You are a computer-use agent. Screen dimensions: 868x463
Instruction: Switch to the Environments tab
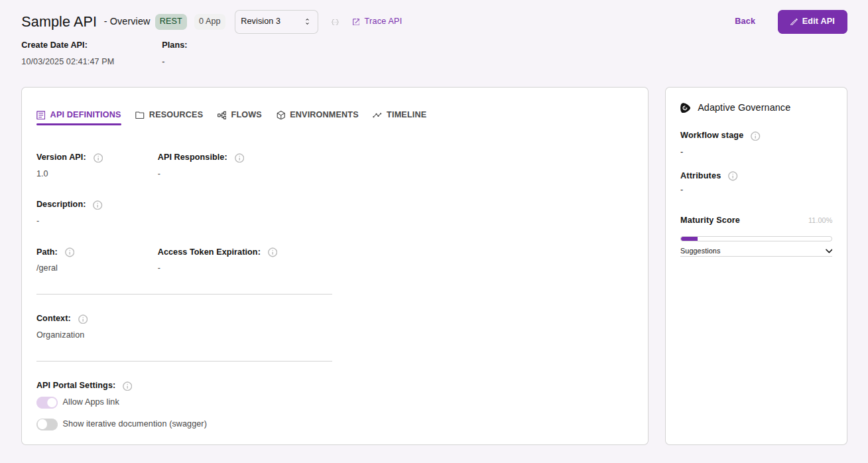(x=324, y=114)
